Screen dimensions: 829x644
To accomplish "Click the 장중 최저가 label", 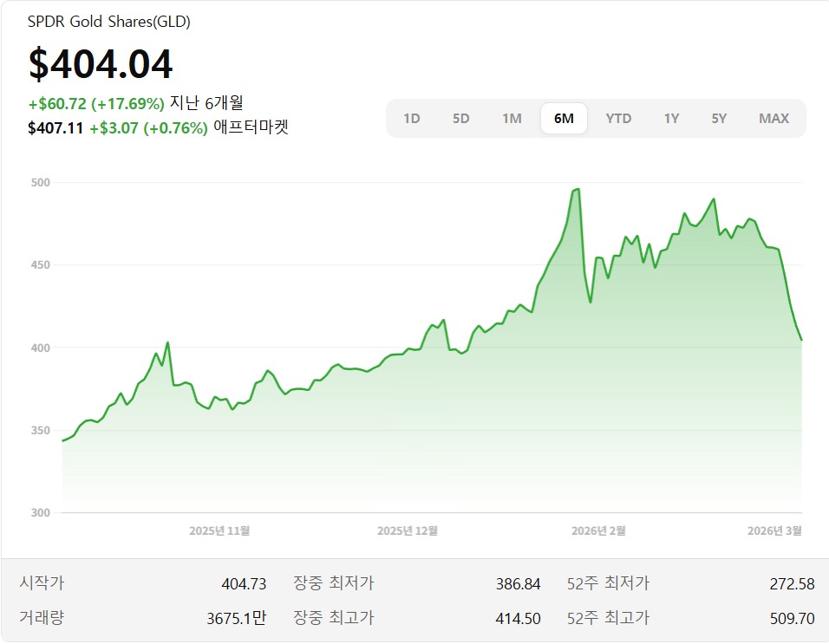I will [x=334, y=583].
